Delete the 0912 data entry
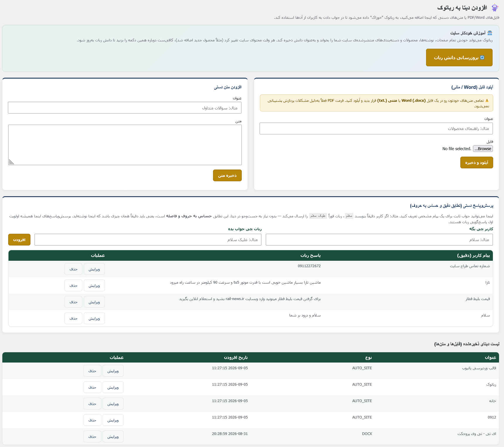 [92, 420]
